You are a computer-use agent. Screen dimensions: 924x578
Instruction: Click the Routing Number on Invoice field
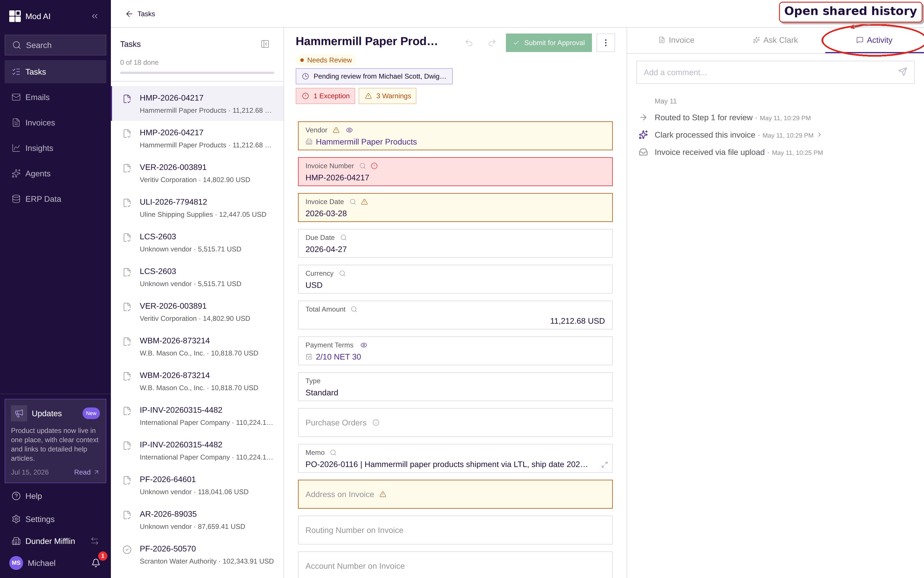[x=455, y=530]
